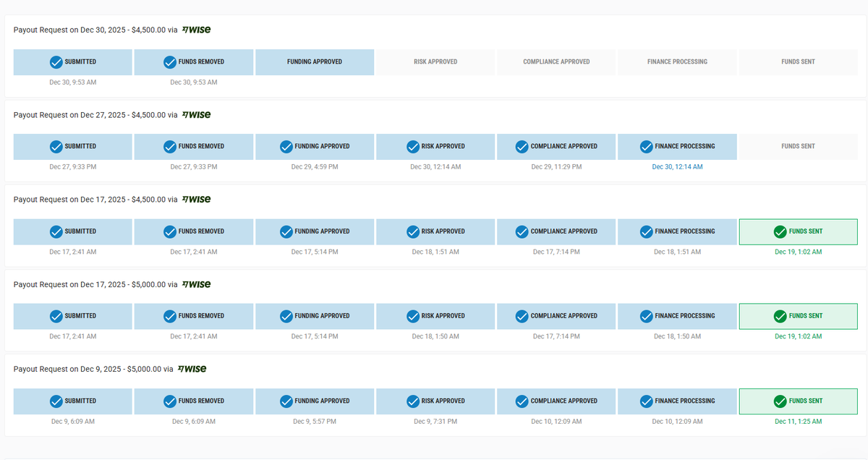The image size is (868, 460).
Task: Click the 'Dec 9, 7:31 PM' timestamp
Action: [435, 422]
